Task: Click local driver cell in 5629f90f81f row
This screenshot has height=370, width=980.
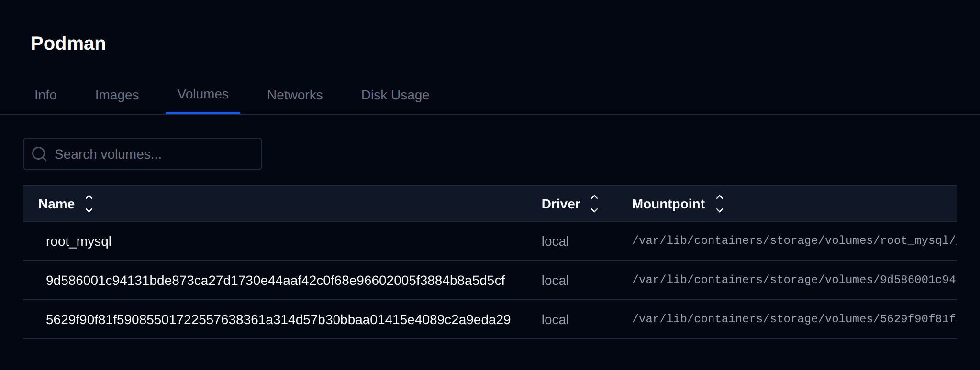Action: pos(555,320)
